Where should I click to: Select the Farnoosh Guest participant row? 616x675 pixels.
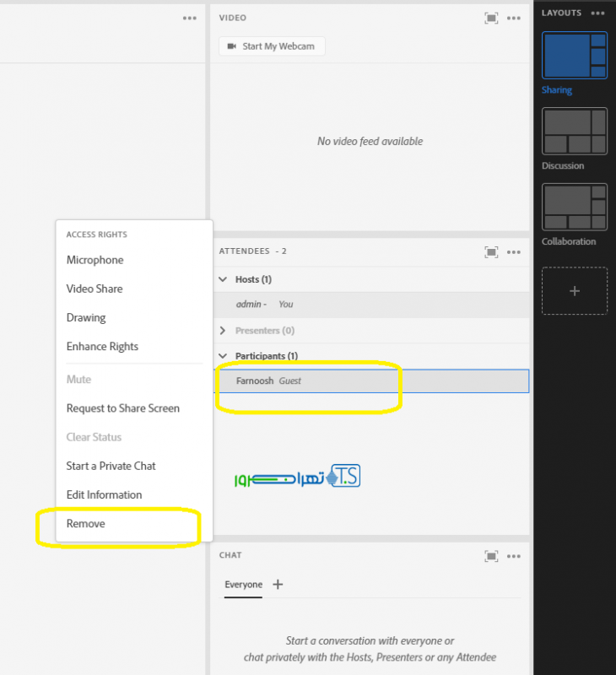click(371, 381)
